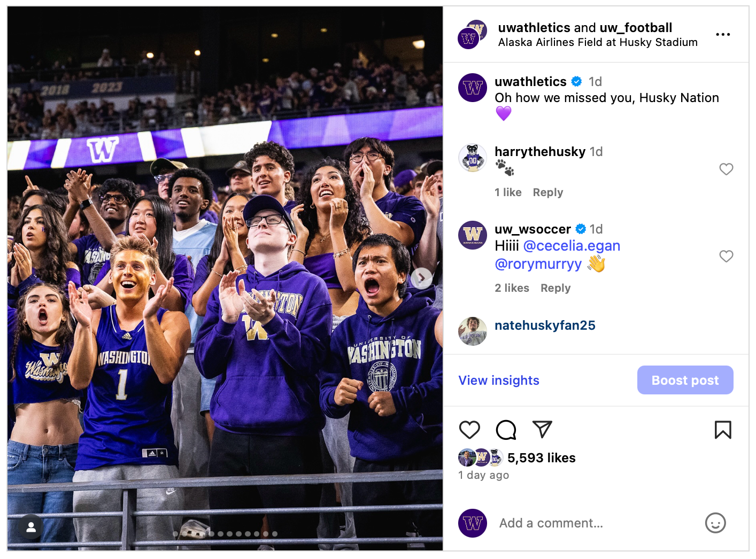756x559 pixels.
Task: Like the uw_wsoccer comment
Action: coord(726,257)
